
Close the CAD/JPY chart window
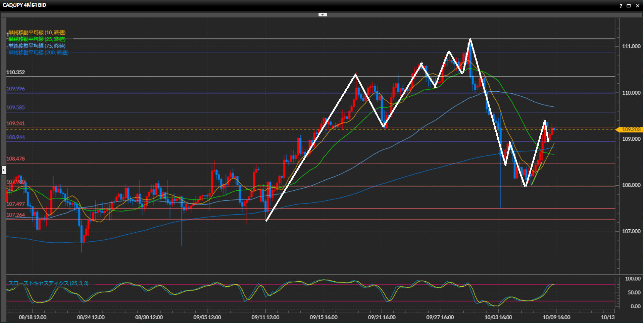(638, 6)
